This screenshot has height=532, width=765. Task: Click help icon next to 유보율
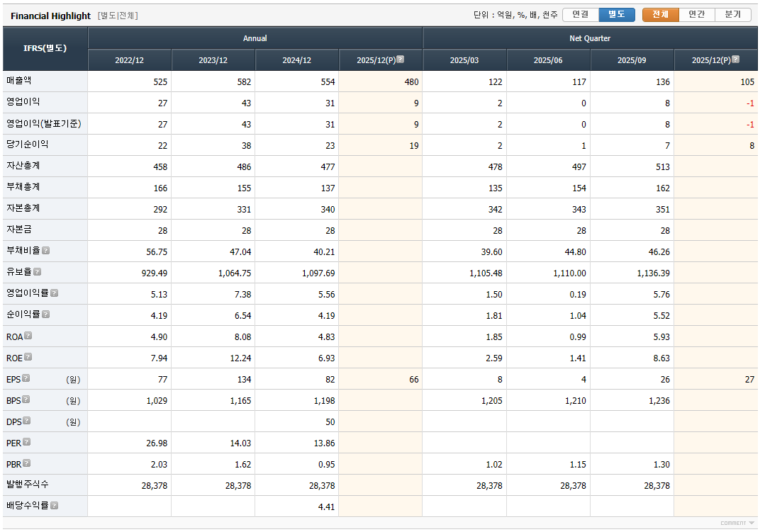(x=37, y=272)
